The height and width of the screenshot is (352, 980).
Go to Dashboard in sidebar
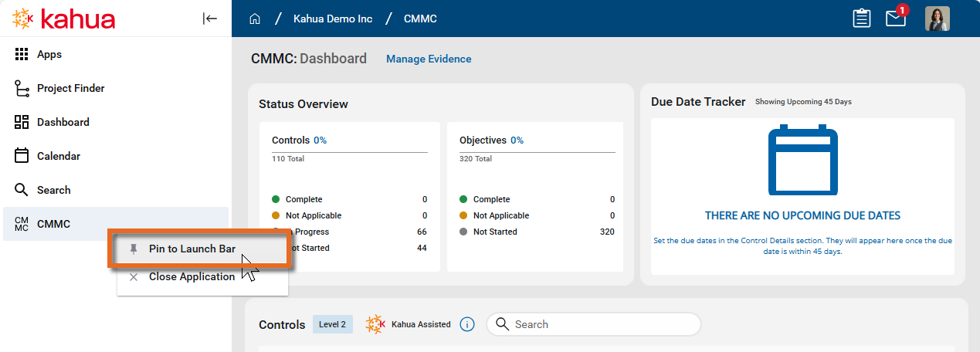pos(63,122)
